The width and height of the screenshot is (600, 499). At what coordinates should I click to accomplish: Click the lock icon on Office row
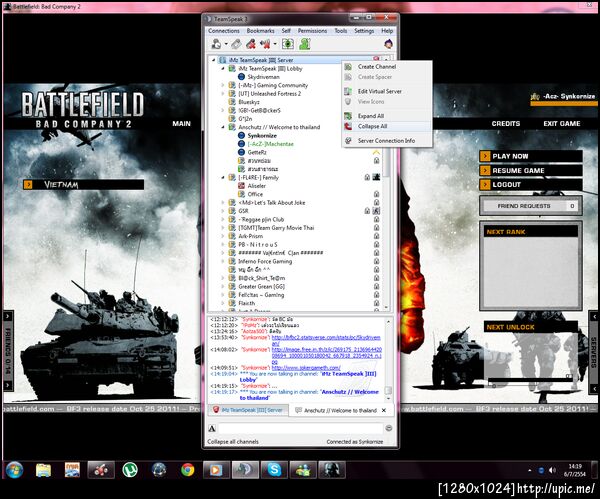377,194
